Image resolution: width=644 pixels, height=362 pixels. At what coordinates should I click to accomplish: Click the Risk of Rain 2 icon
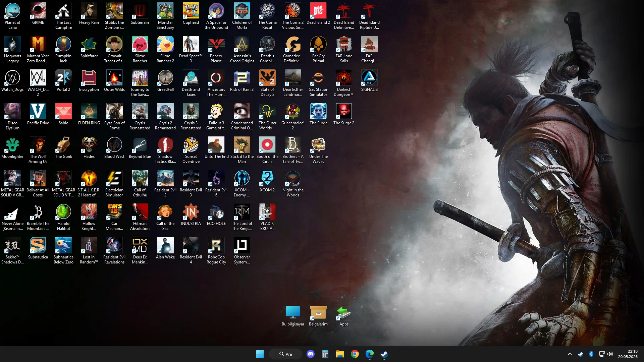click(x=242, y=81)
